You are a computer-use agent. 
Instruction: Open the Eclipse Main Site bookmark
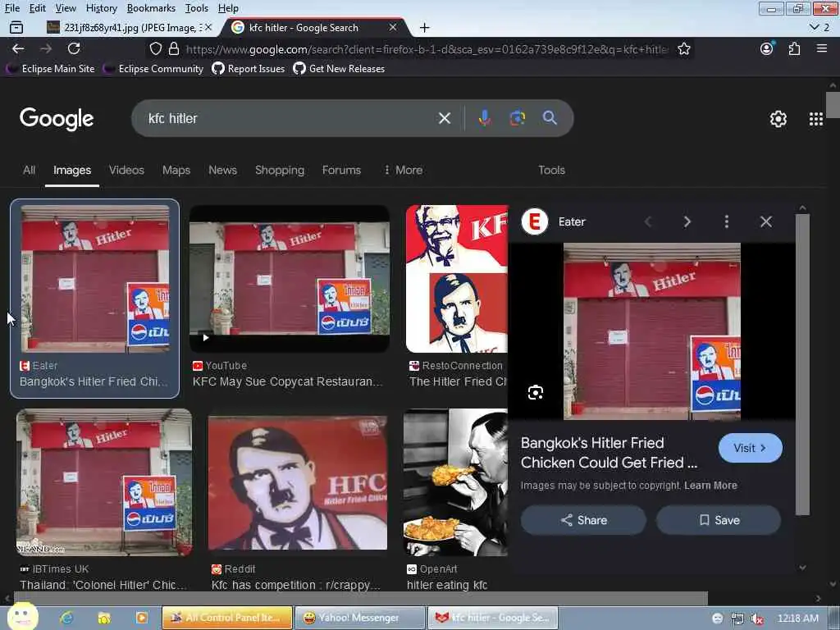point(50,69)
